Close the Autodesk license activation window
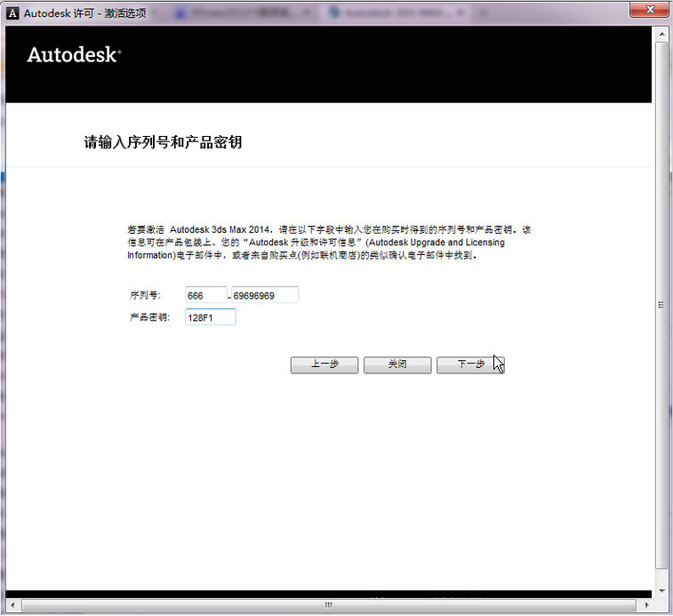The height and width of the screenshot is (616, 673). point(650,10)
